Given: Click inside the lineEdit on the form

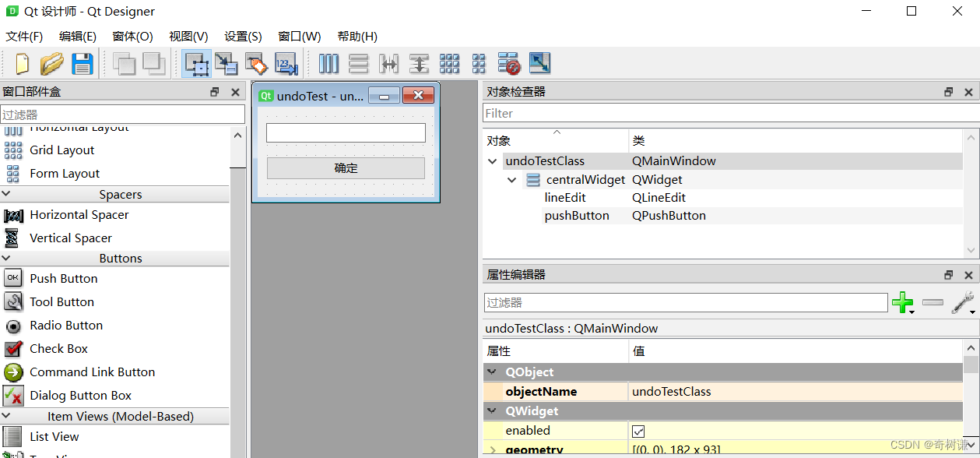Looking at the screenshot, I should point(345,132).
